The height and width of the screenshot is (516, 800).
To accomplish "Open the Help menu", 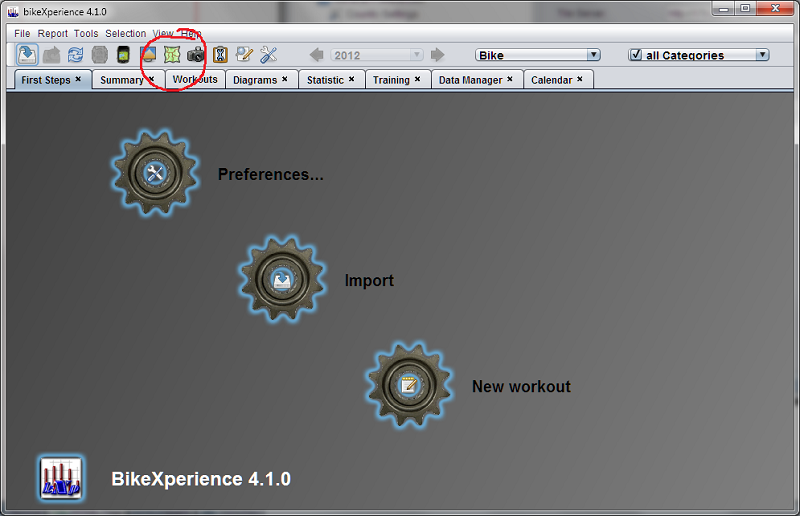I will pos(191,34).
